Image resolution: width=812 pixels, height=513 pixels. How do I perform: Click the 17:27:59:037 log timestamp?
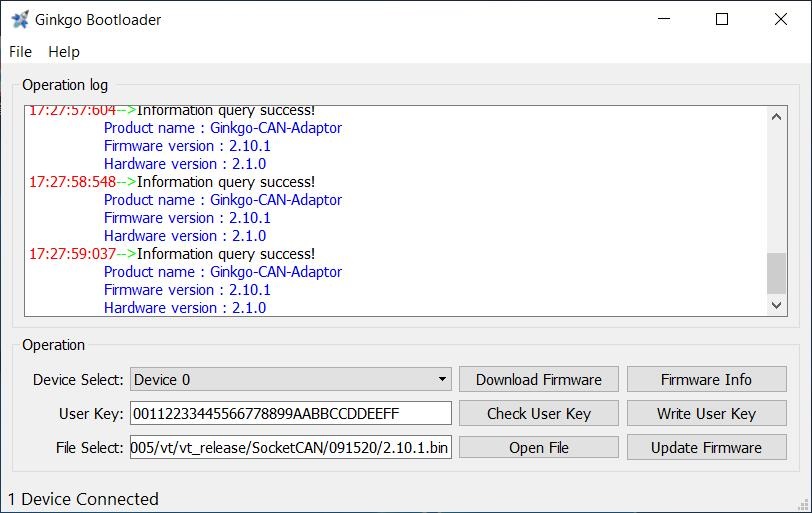tap(72, 254)
